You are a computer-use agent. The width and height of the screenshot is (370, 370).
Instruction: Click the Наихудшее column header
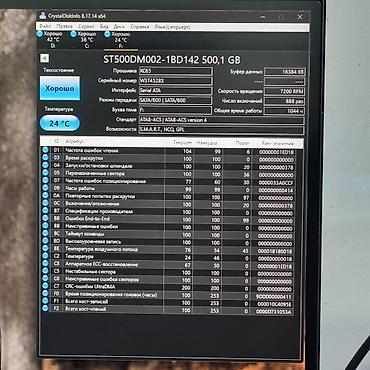208,143
